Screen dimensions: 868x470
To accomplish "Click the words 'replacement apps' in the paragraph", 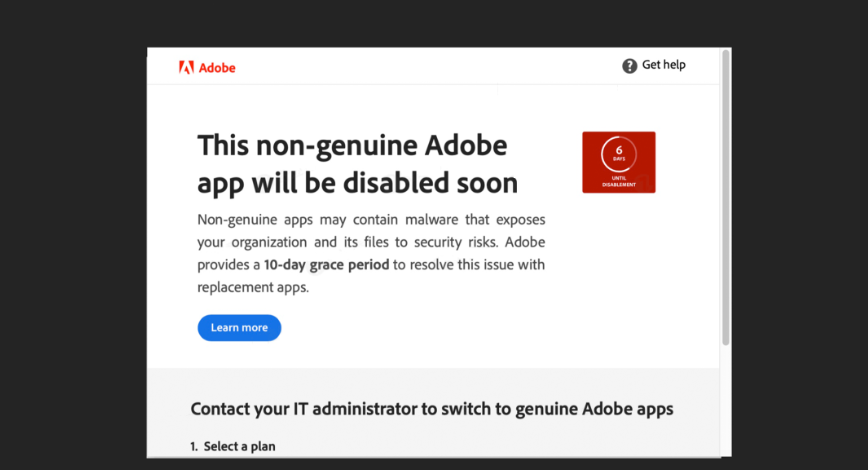I will [x=252, y=287].
